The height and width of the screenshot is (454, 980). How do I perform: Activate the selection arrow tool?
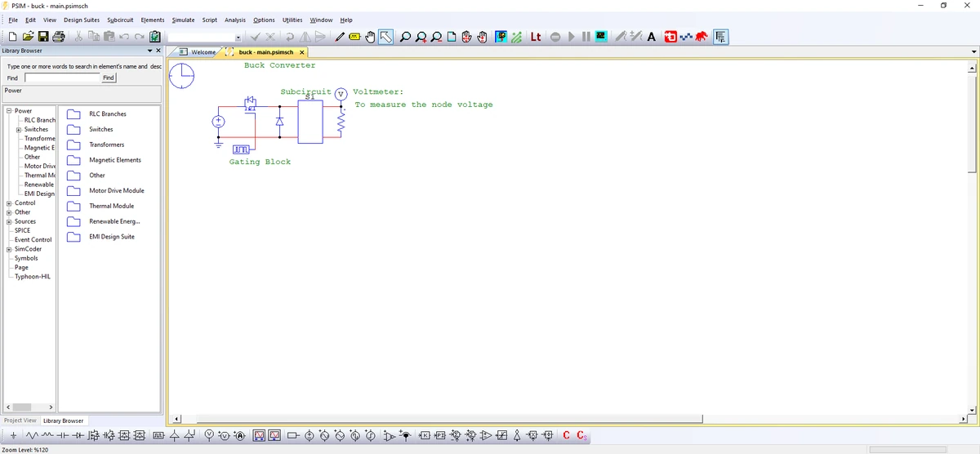click(385, 37)
